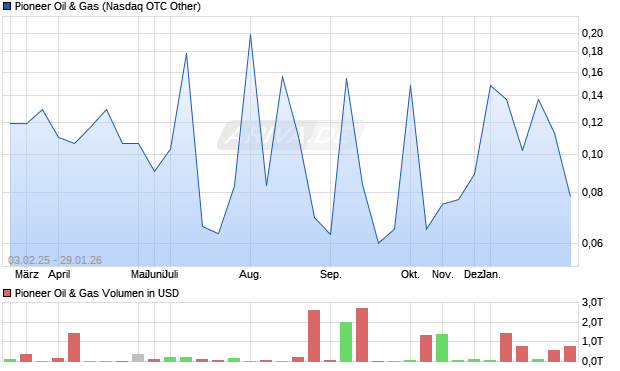The width and height of the screenshot is (620, 371).
Task: Click the 0,20 price axis label
Action: tap(592, 33)
